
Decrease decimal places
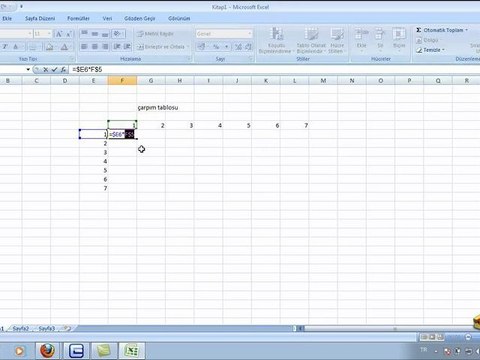pyautogui.click(x=248, y=47)
